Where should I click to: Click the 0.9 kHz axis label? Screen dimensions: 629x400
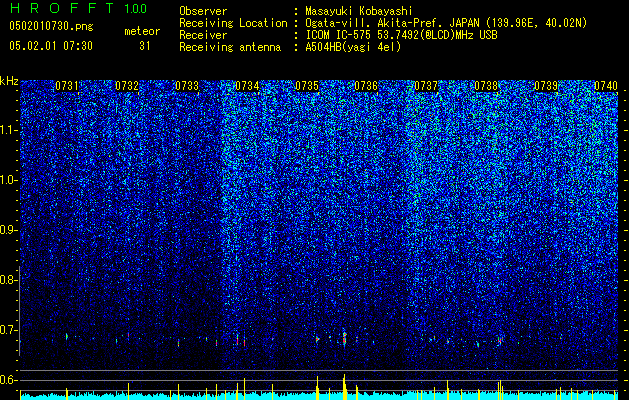pyautogui.click(x=8, y=230)
